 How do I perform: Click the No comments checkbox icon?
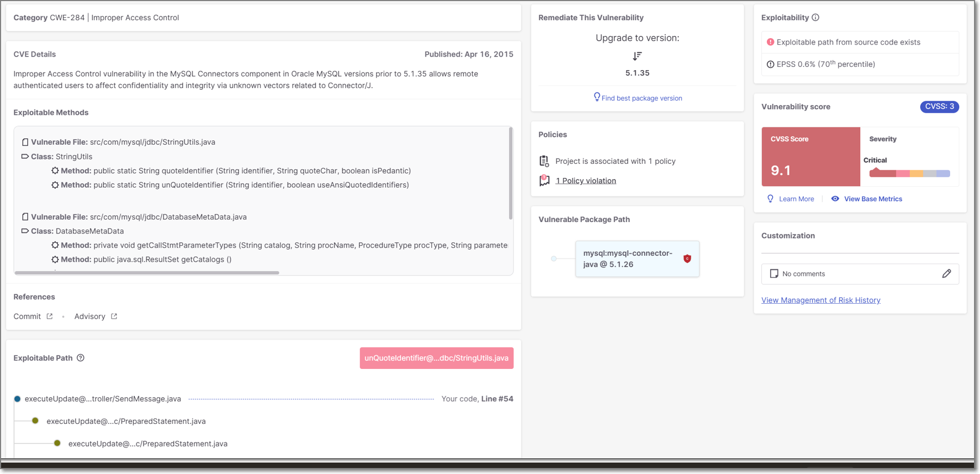point(773,274)
